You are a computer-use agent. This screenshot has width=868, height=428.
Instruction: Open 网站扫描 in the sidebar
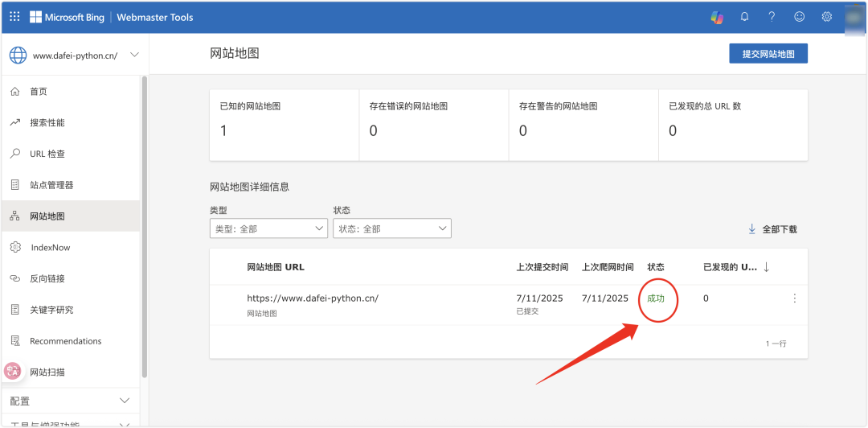point(70,372)
